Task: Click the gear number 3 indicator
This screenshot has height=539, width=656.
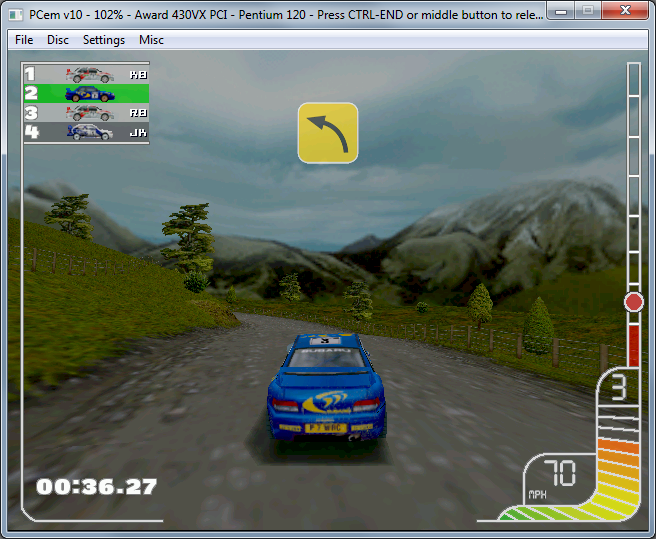Action: tap(619, 388)
